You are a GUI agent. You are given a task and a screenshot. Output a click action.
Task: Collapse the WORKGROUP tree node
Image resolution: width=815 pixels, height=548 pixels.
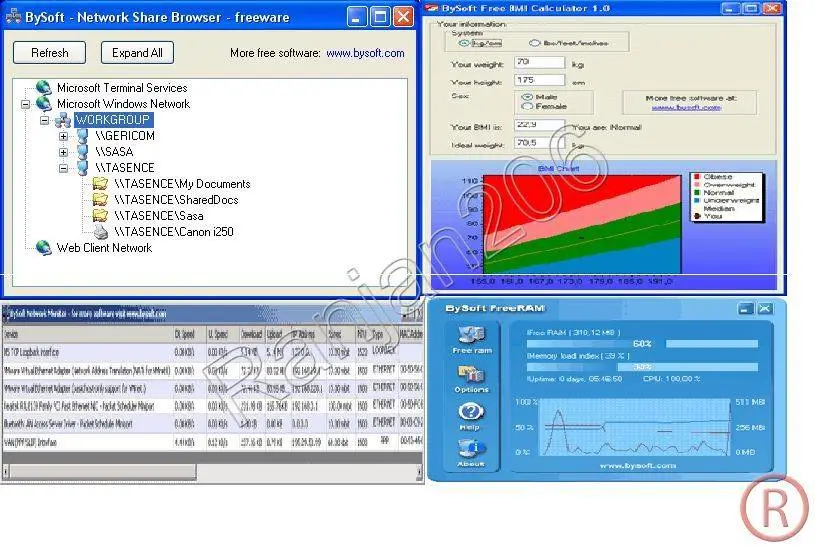(x=45, y=121)
